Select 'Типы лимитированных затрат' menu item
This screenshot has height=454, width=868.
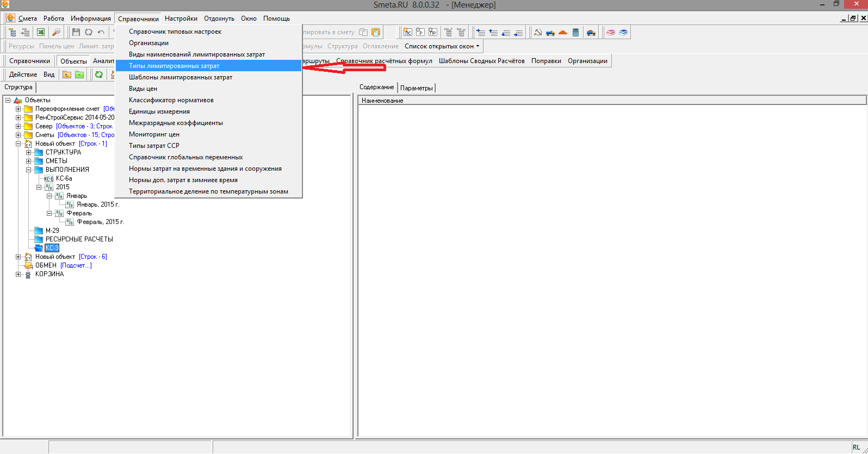pos(174,66)
